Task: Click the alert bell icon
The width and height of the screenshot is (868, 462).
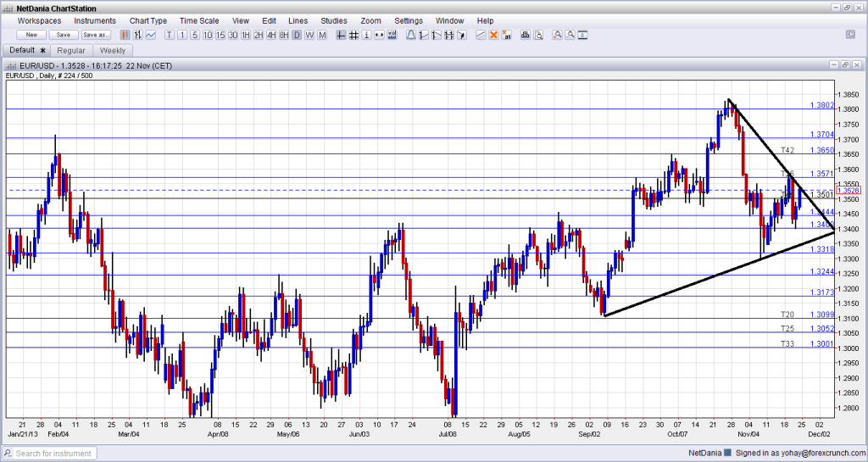Action: [x=411, y=35]
